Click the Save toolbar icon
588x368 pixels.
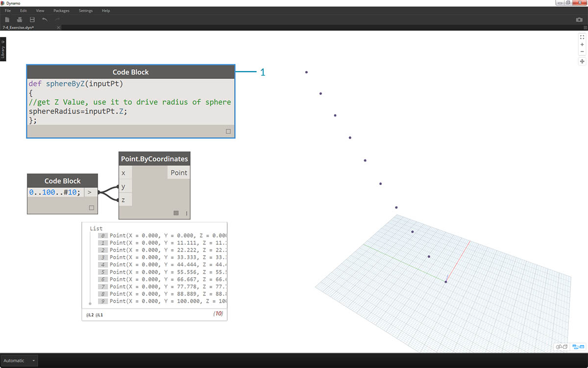click(32, 20)
